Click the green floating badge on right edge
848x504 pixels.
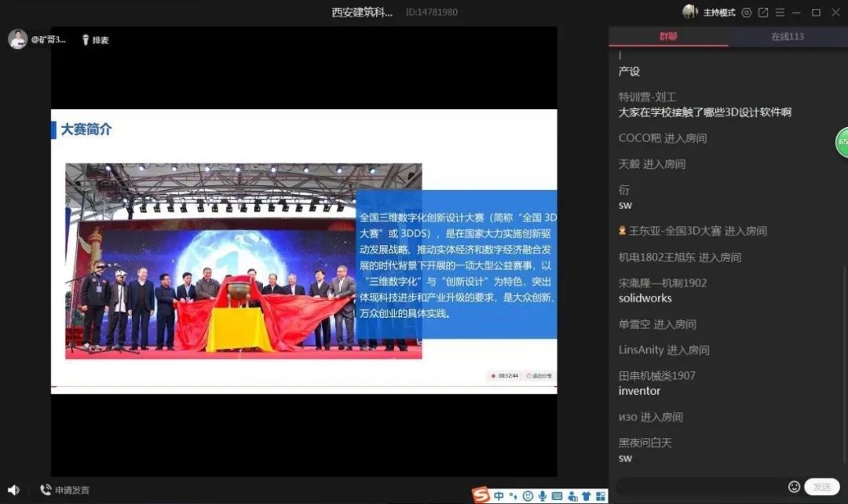coord(842,142)
